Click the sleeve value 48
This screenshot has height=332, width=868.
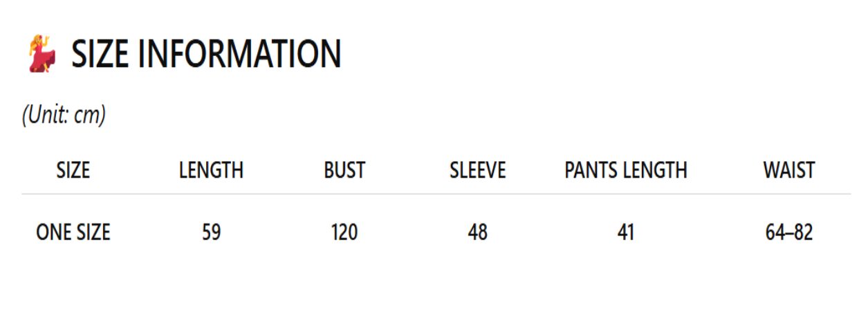478,232
